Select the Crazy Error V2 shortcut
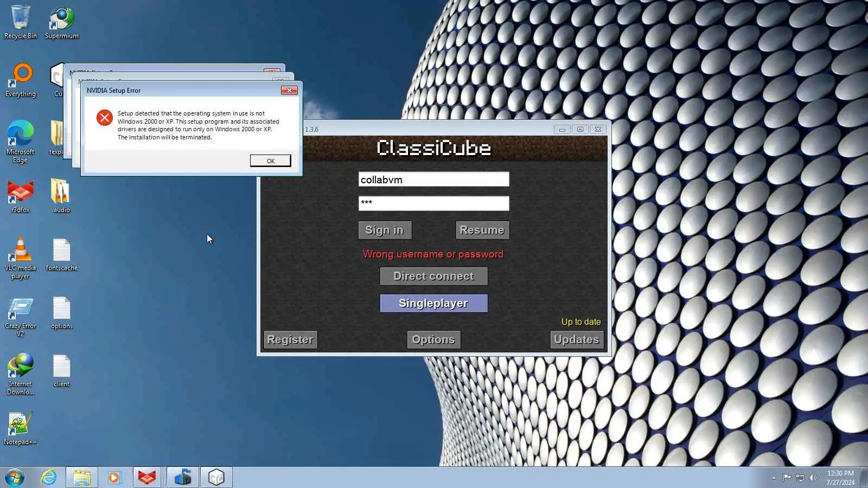868x488 pixels. click(21, 317)
